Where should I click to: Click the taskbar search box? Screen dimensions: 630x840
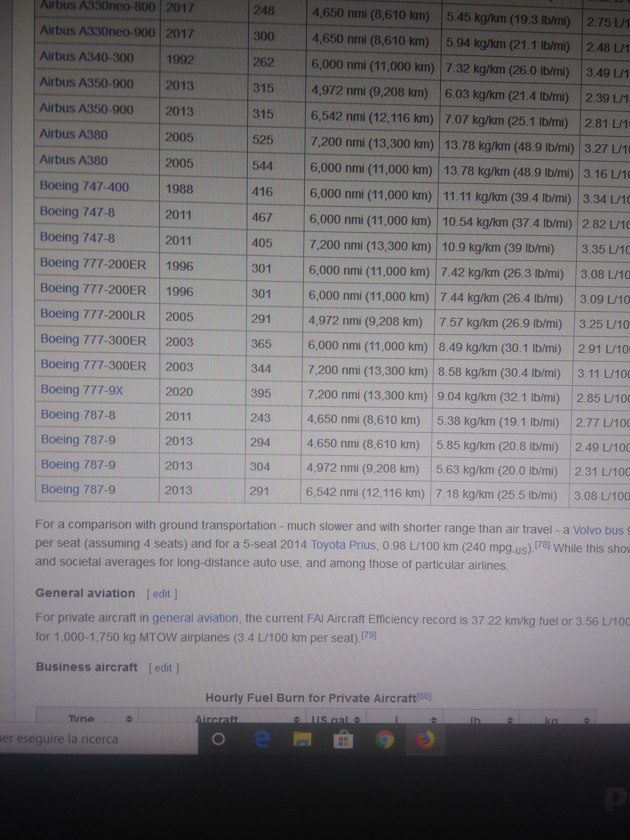pyautogui.click(x=99, y=739)
